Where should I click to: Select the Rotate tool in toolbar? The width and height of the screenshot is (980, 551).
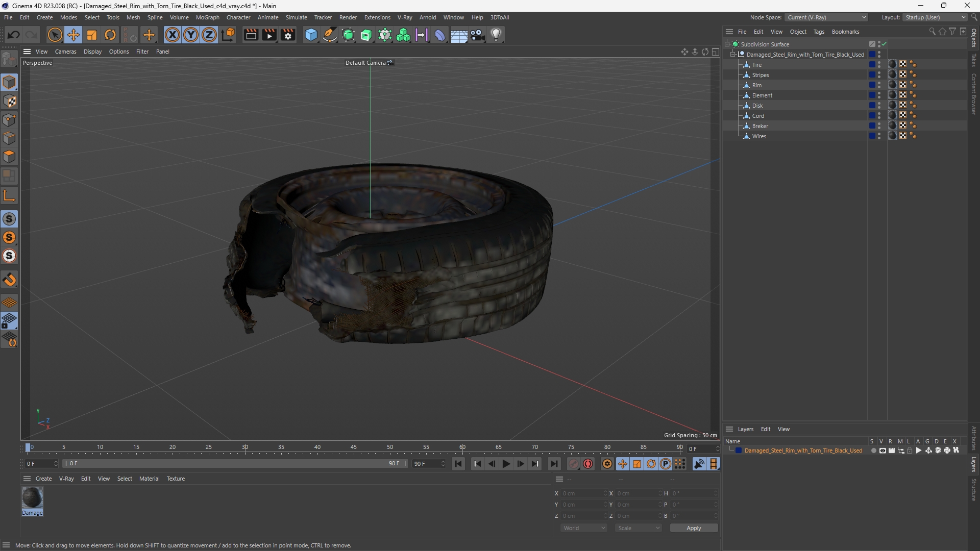pyautogui.click(x=110, y=35)
